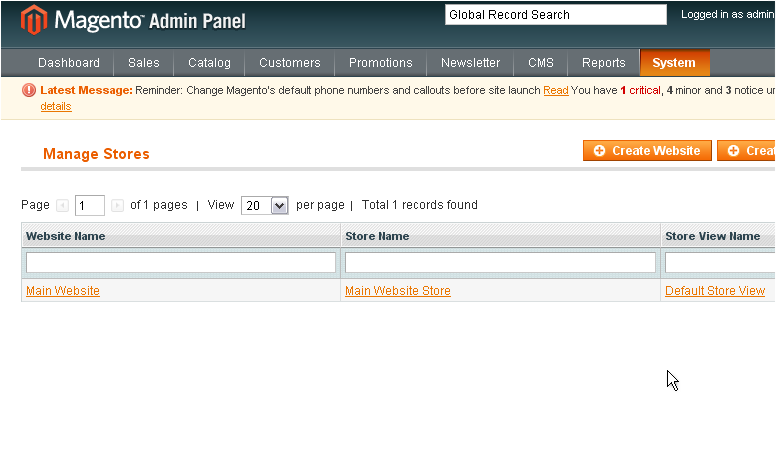
Task: Open the Newsletter menu
Action: (471, 63)
